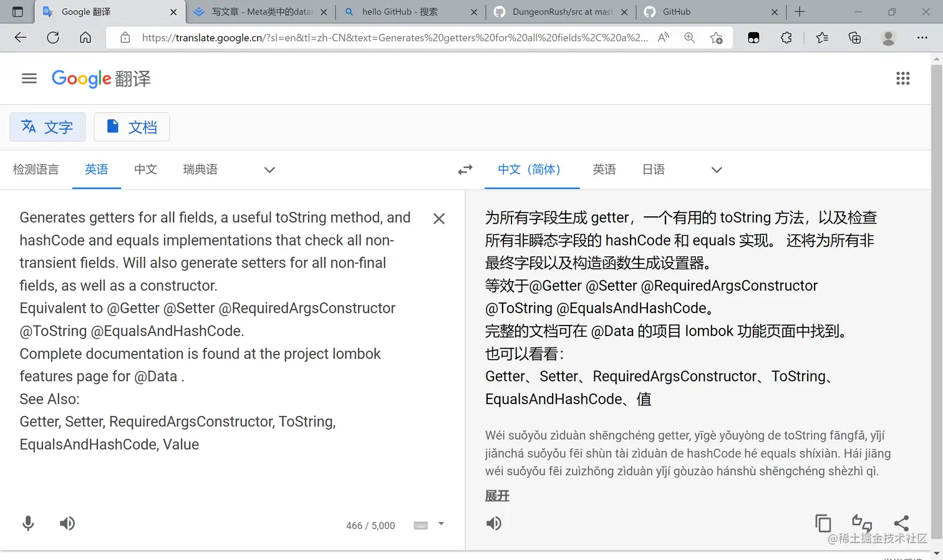This screenshot has height=560, width=943.
Task: Copy the translation to clipboard
Action: click(x=823, y=524)
